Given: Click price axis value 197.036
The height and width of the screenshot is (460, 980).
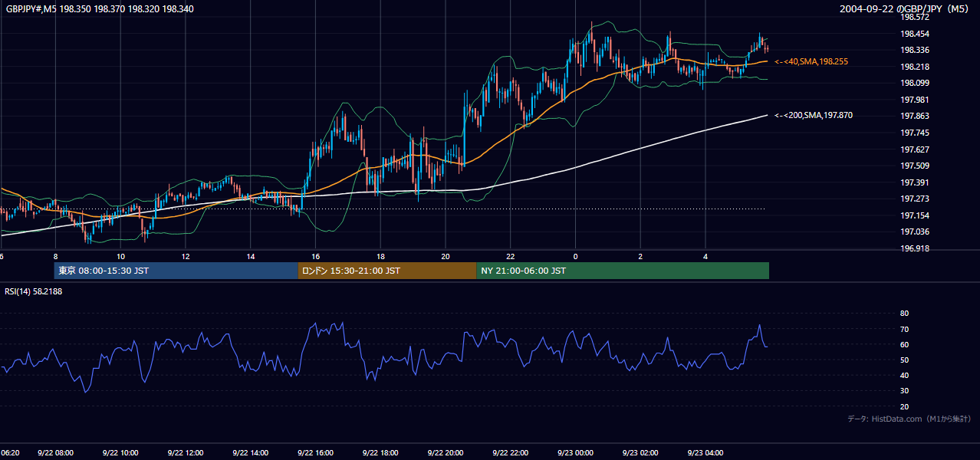Looking at the screenshot, I should point(915,232).
